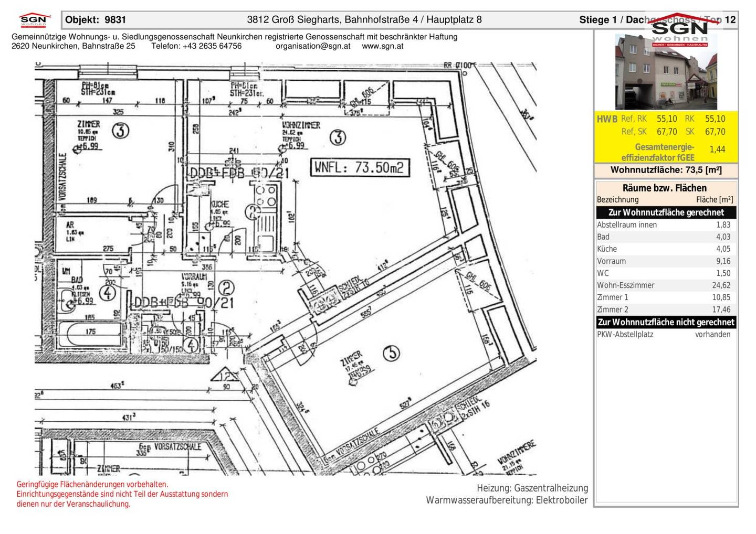Click the large SGN wohnen logo above the photo
The image size is (756, 534).
[x=680, y=30]
